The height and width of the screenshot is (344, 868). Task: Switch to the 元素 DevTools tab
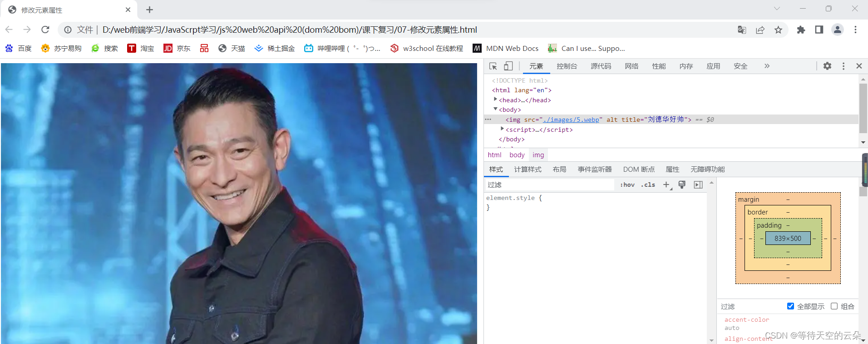coord(536,66)
